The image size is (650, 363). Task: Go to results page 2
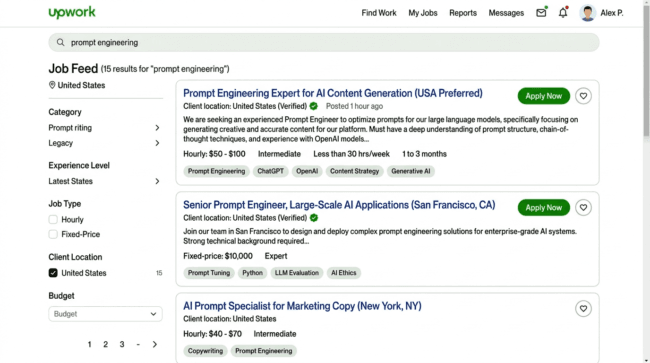pos(105,344)
